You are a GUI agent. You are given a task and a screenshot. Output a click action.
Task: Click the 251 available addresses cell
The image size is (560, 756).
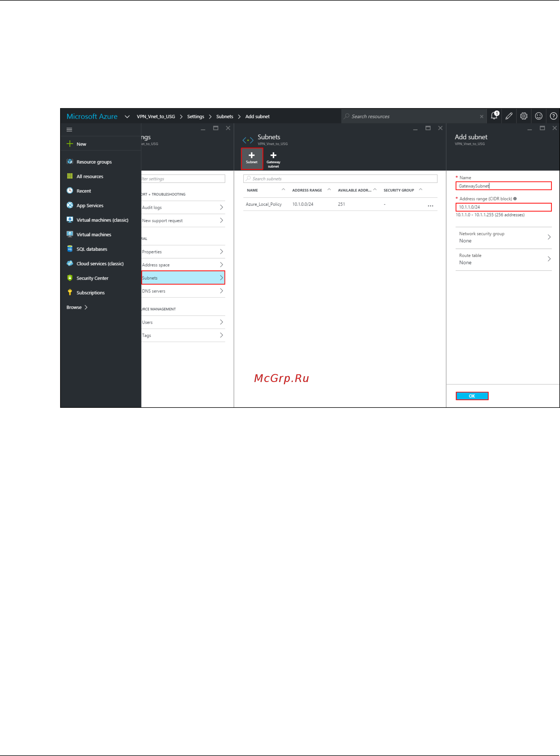[342, 204]
